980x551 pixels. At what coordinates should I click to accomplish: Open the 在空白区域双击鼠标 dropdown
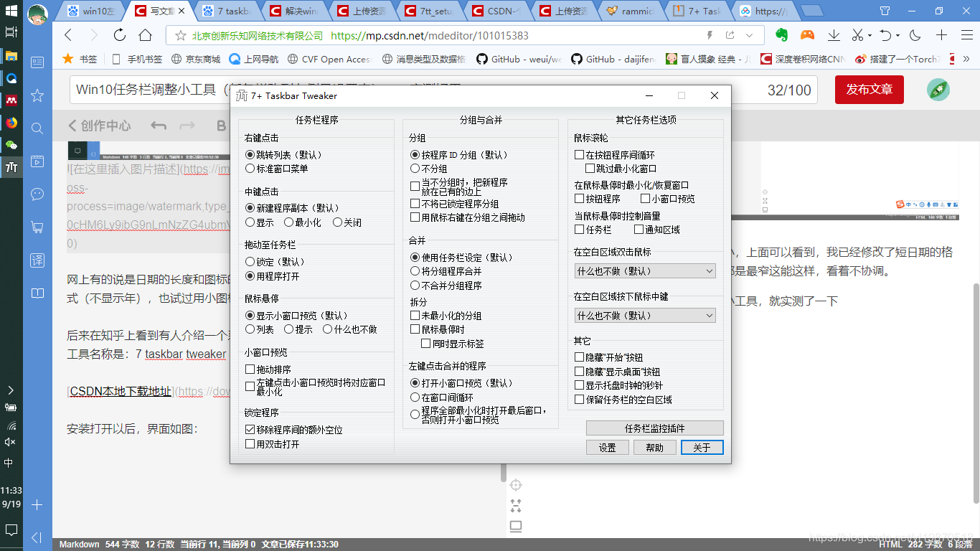coord(645,271)
